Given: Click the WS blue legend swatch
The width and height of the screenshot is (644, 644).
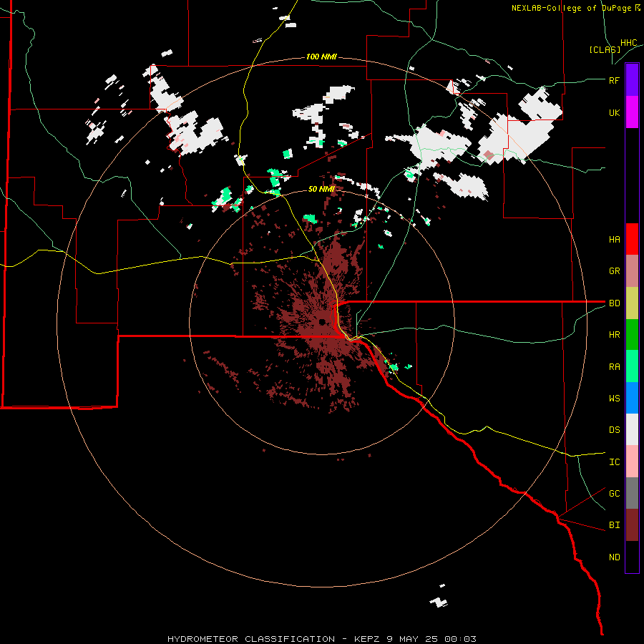Looking at the screenshot, I should tap(632, 398).
